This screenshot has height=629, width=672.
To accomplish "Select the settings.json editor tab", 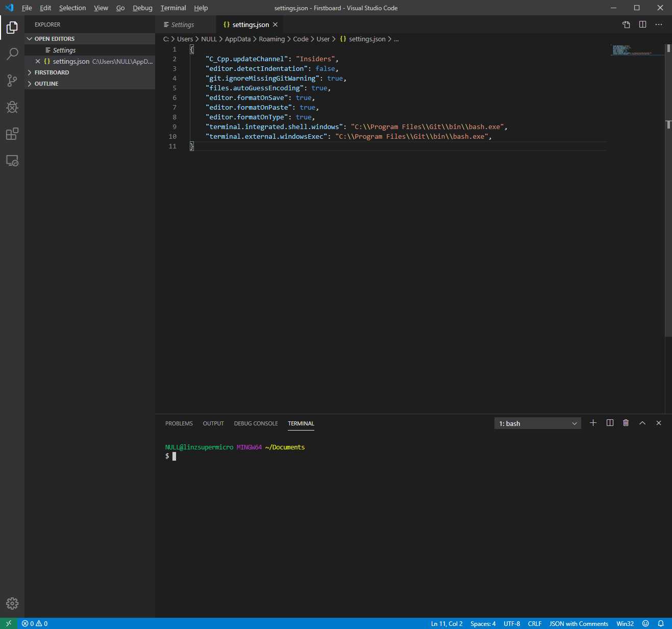I will click(x=251, y=24).
